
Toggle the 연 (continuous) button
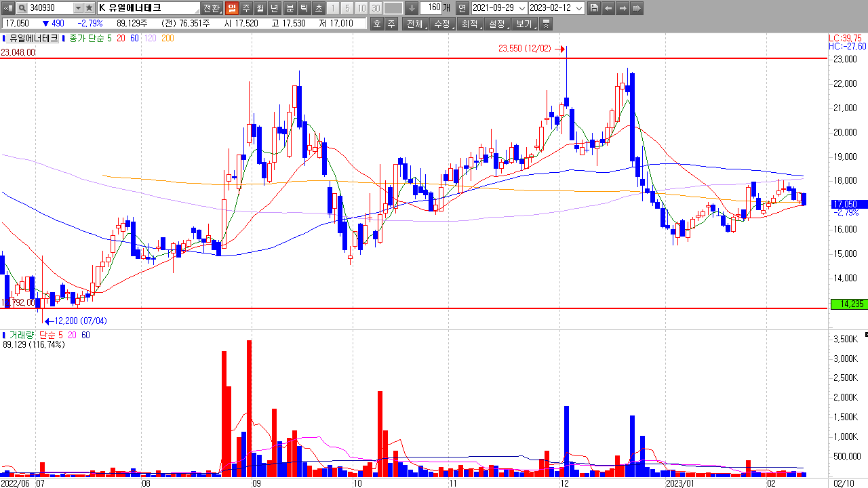462,8
